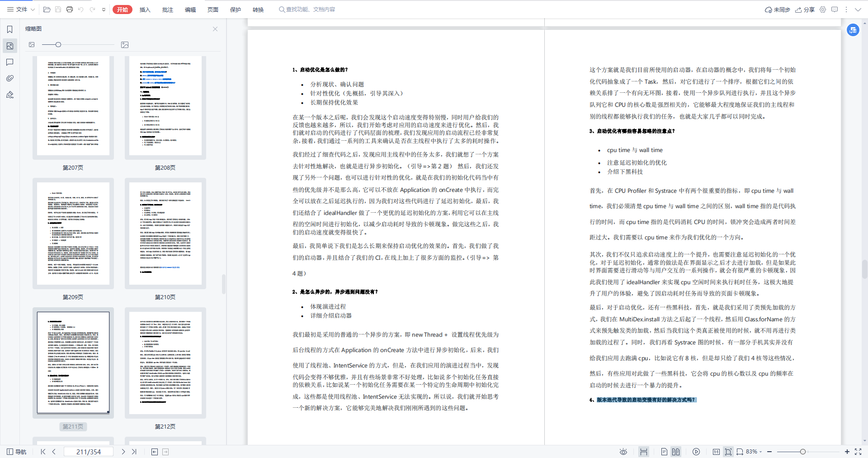Viewport: 868px width, 458px height.
Task: Adjust the thumbnail size slider handle
Action: point(58,44)
